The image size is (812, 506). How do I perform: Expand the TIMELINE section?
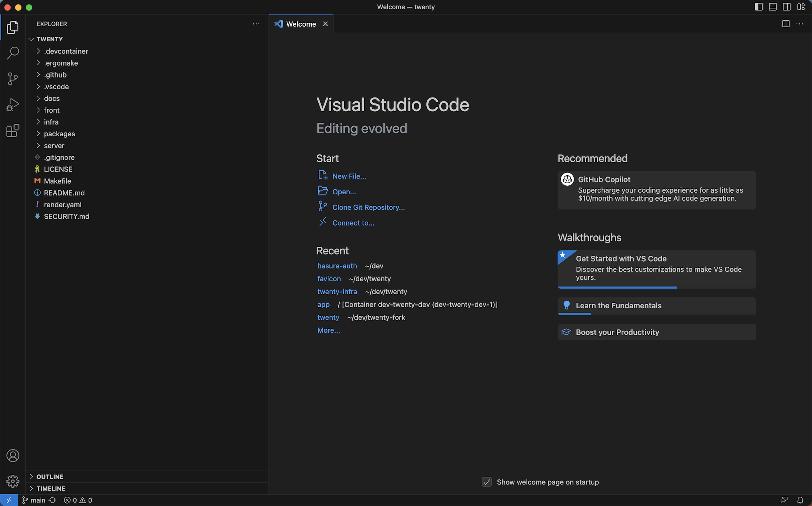[x=50, y=489]
